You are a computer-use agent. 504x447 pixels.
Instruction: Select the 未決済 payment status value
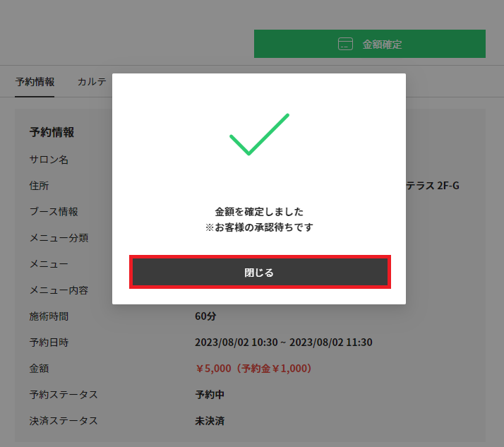pos(210,421)
